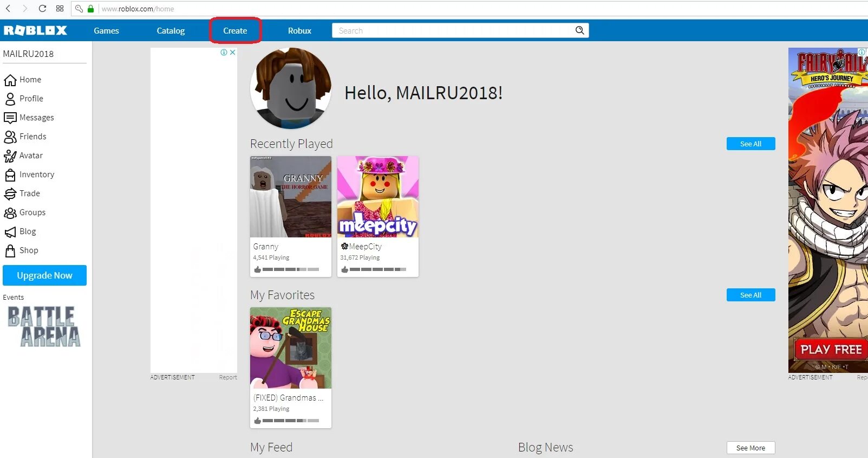Open the Games menu
This screenshot has height=458, width=868.
106,31
